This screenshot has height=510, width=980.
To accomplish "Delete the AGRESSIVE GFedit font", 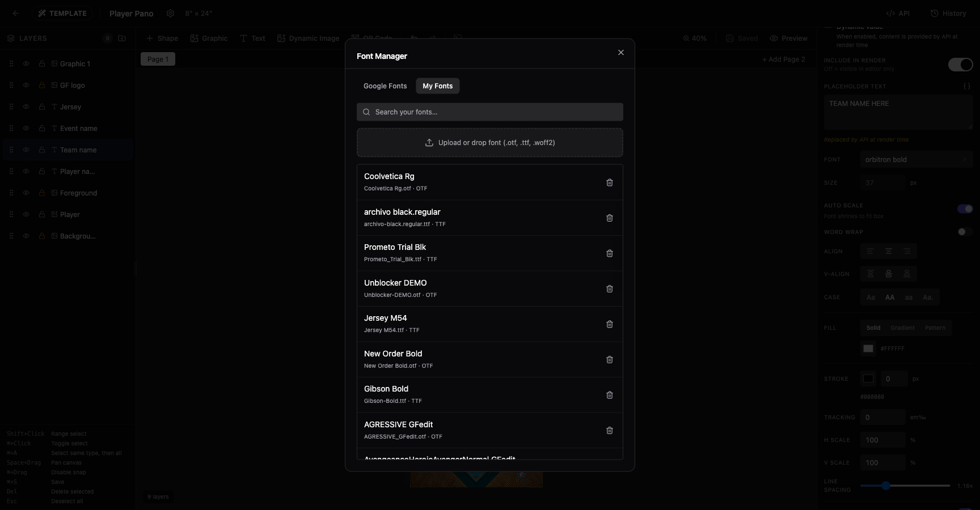I will [610, 431].
